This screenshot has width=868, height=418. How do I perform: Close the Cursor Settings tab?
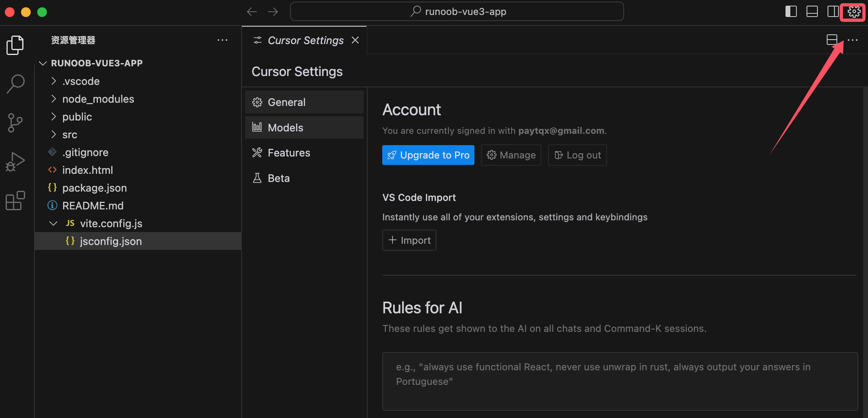tap(355, 40)
